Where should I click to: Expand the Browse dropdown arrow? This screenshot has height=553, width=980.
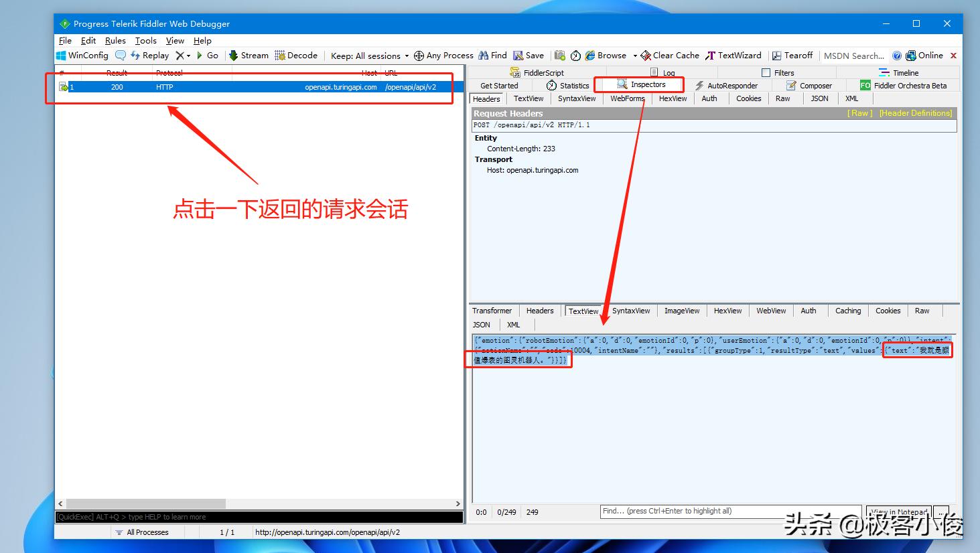(635, 56)
